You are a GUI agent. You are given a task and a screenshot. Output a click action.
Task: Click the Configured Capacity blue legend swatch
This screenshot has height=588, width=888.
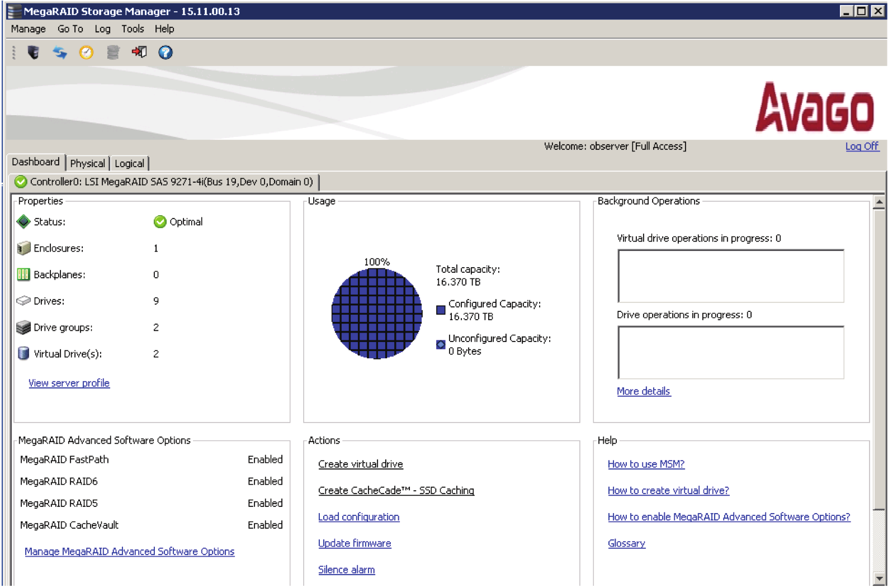coord(441,310)
